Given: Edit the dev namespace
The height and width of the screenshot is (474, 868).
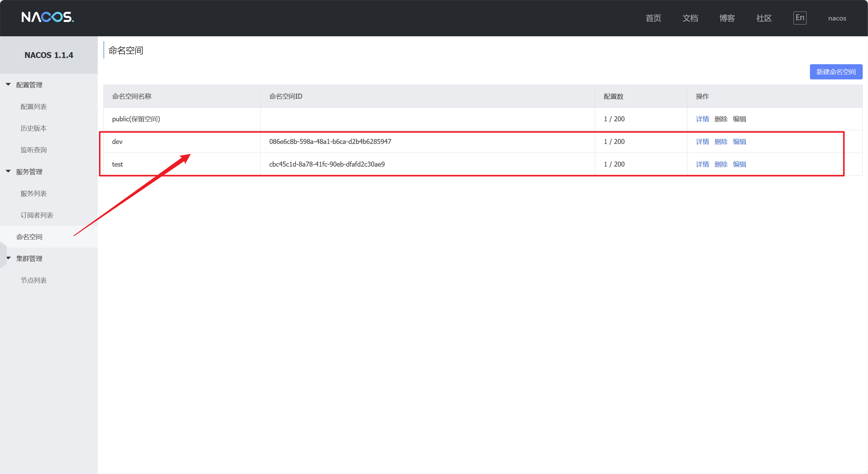Looking at the screenshot, I should [x=739, y=141].
